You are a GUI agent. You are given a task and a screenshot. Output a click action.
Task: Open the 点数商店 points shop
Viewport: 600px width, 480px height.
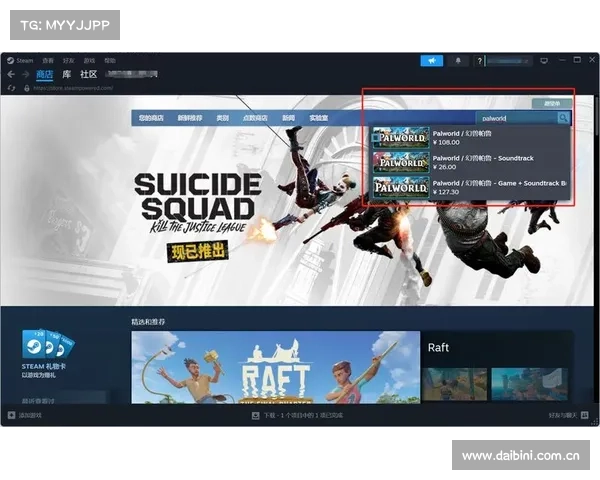tap(255, 118)
